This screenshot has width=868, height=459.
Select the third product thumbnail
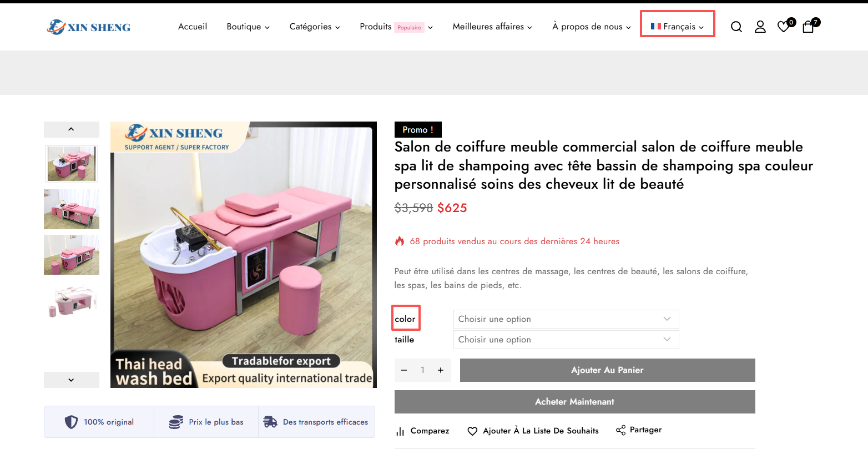coord(72,255)
